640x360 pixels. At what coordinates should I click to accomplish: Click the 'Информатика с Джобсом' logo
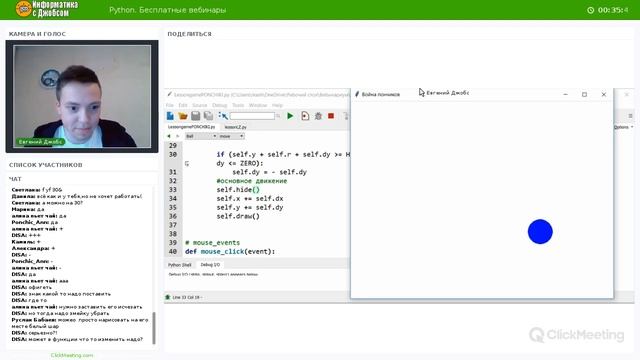point(47,9)
